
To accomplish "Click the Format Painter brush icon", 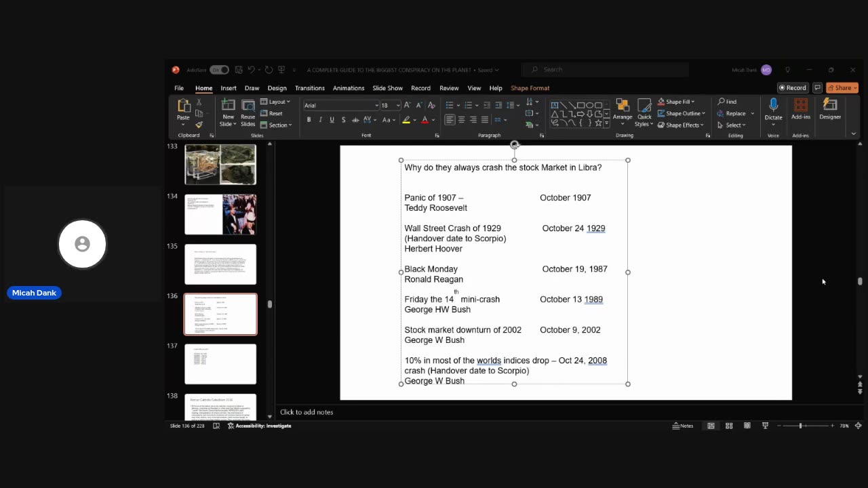I will pyautogui.click(x=199, y=124).
